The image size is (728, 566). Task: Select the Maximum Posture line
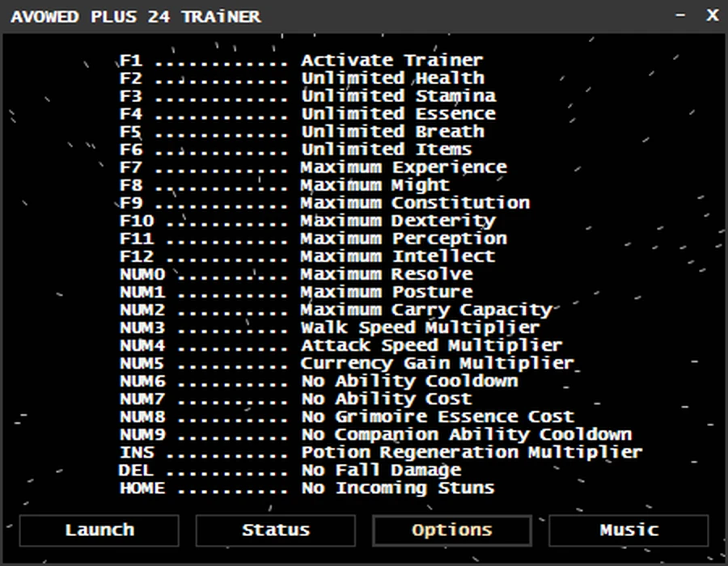[297, 292]
